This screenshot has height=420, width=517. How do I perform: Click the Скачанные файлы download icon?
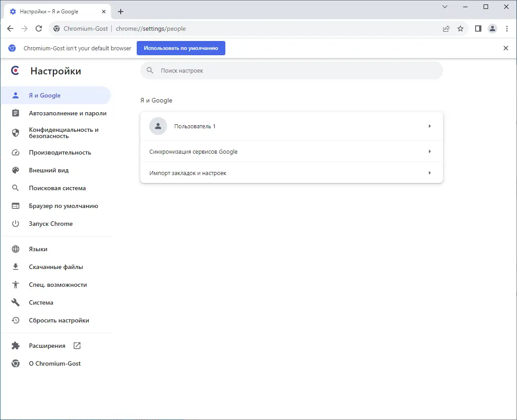point(16,267)
